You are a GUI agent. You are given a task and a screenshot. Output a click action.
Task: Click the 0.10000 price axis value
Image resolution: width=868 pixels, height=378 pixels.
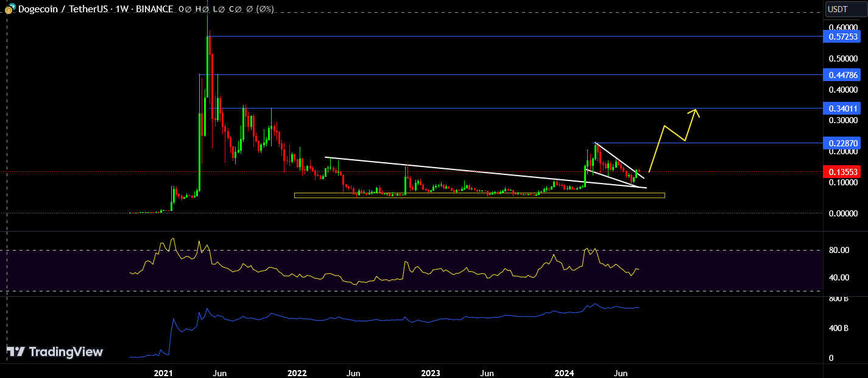point(844,182)
